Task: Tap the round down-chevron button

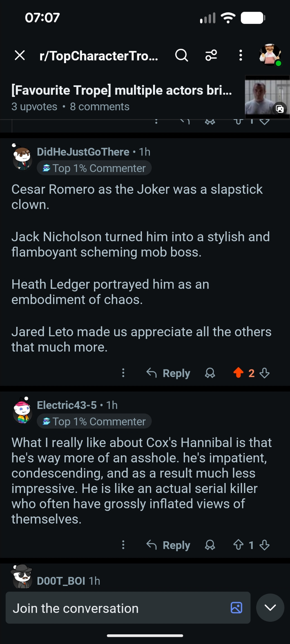Action: click(x=270, y=608)
